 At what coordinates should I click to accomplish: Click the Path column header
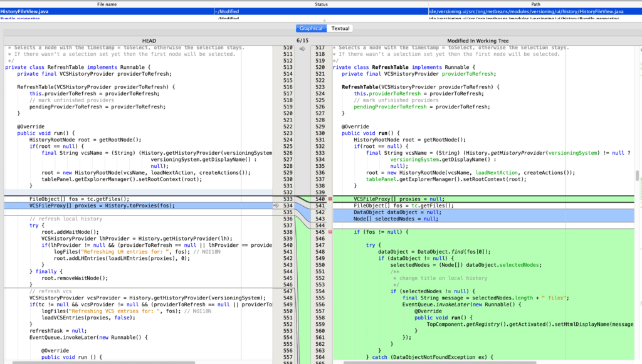pyautogui.click(x=535, y=4)
